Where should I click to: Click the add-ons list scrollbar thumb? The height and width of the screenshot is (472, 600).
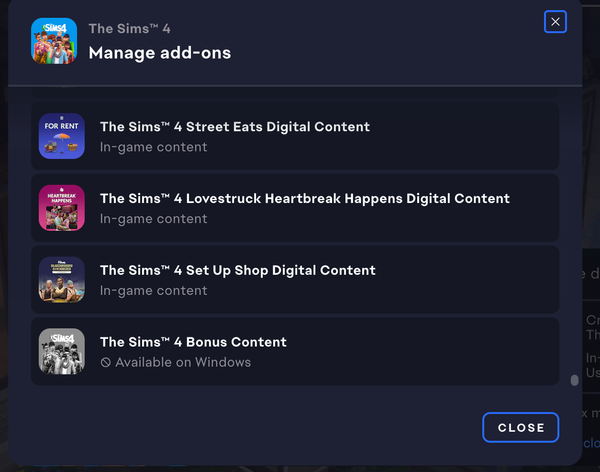pyautogui.click(x=574, y=380)
